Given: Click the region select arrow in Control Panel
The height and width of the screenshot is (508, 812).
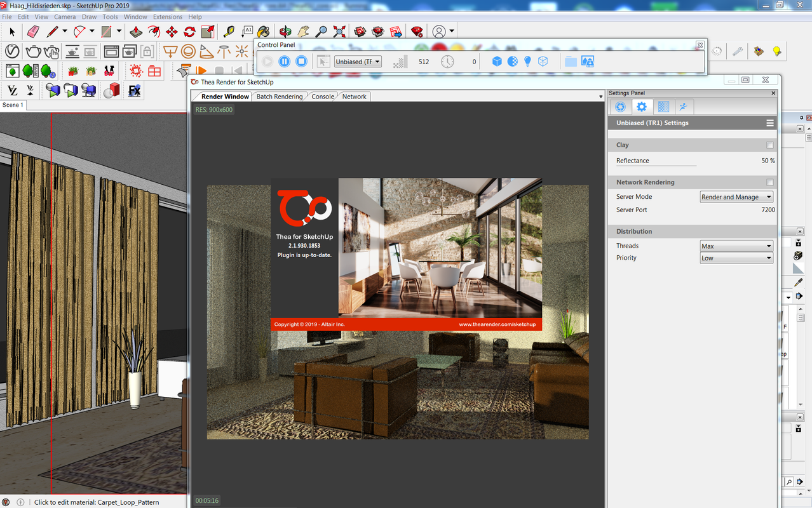Looking at the screenshot, I should [x=323, y=62].
